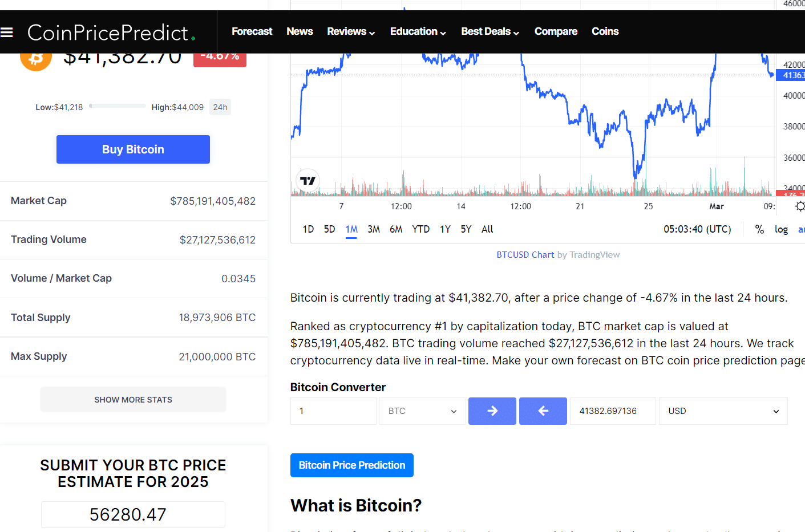
Task: Open the BTC coin dropdown
Action: pos(422,411)
